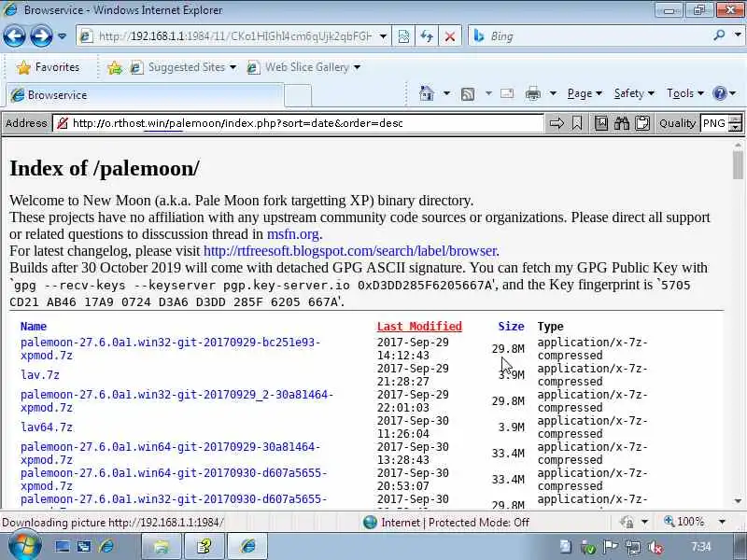747x560 pixels.
Task: Open Web Slice Gallery dropdown
Action: coord(303,67)
